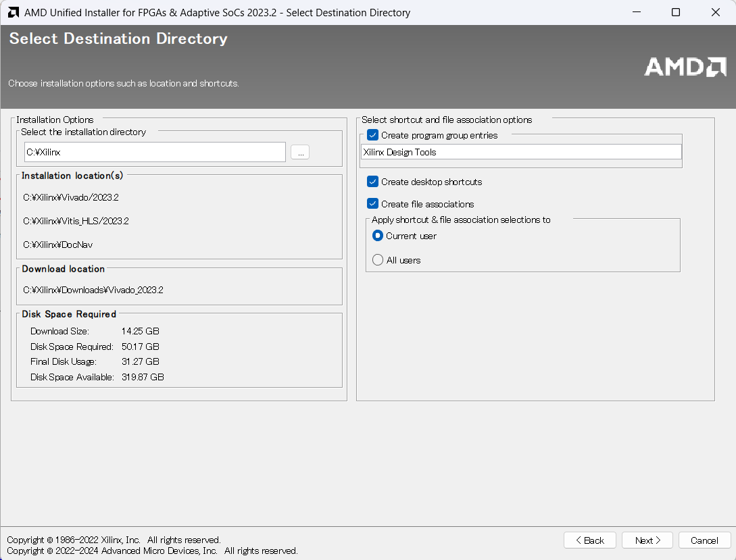Close the installer window
This screenshot has height=560, width=736.
coord(715,12)
